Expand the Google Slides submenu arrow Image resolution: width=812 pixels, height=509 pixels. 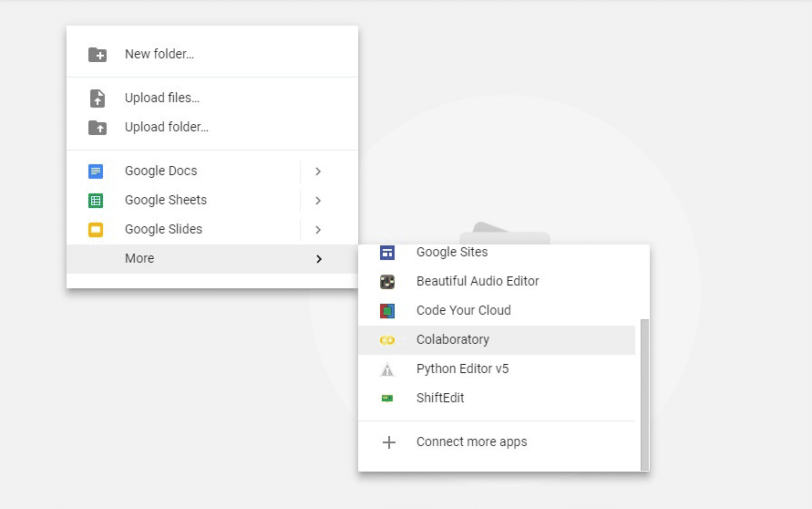318,229
